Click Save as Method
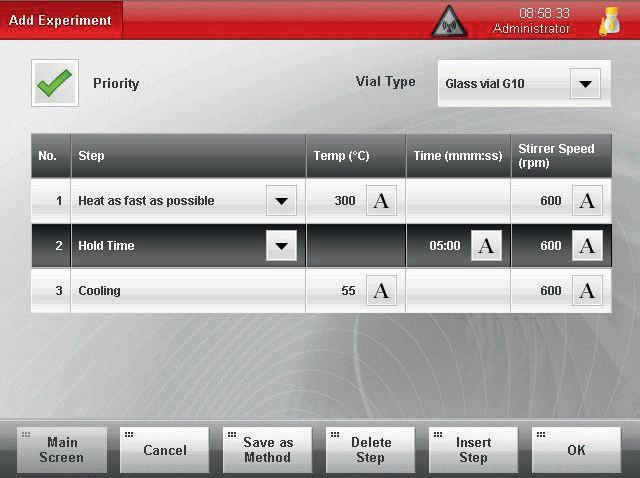This screenshot has width=640, height=478. click(267, 450)
